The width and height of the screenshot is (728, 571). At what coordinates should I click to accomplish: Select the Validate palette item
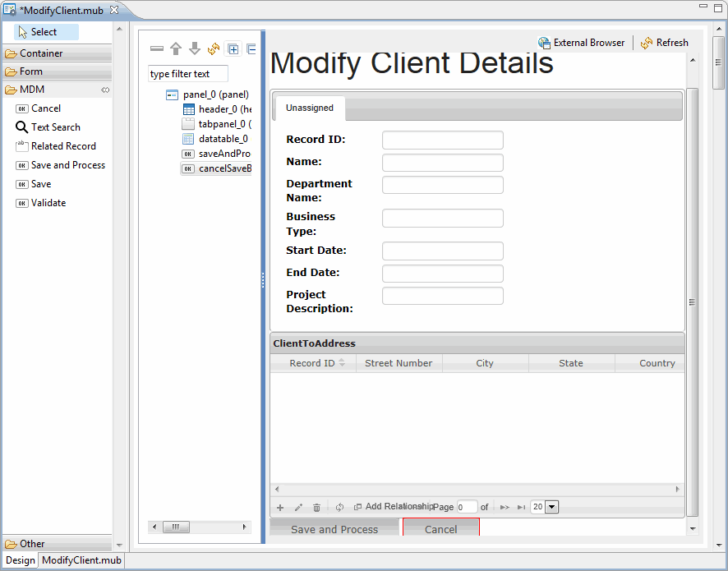pyautogui.click(x=41, y=203)
